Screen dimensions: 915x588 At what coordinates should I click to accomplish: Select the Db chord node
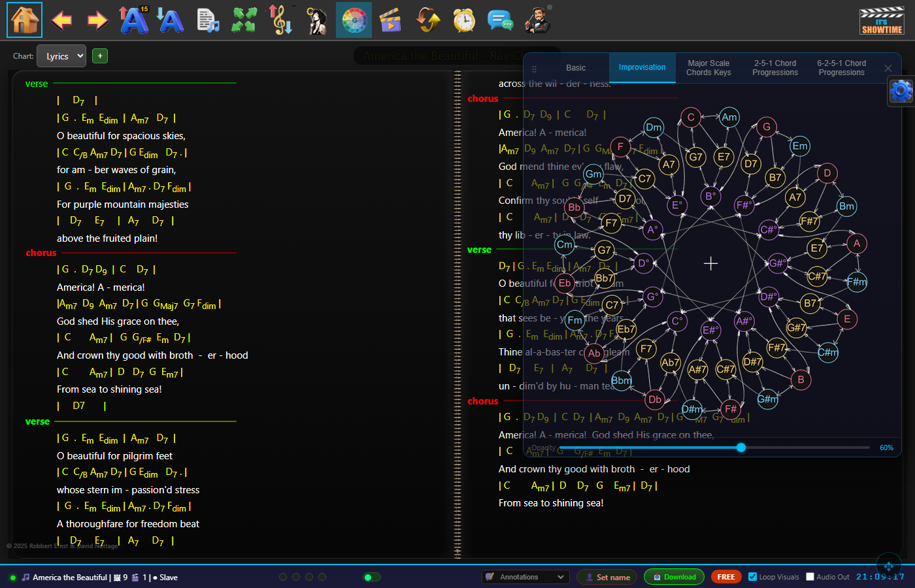tap(655, 399)
